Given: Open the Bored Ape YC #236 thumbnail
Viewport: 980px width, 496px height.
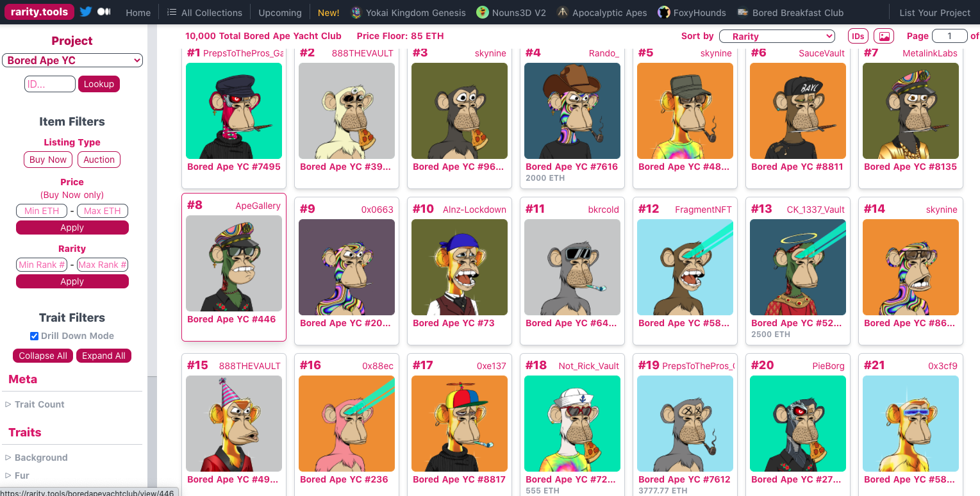Looking at the screenshot, I should pos(347,424).
